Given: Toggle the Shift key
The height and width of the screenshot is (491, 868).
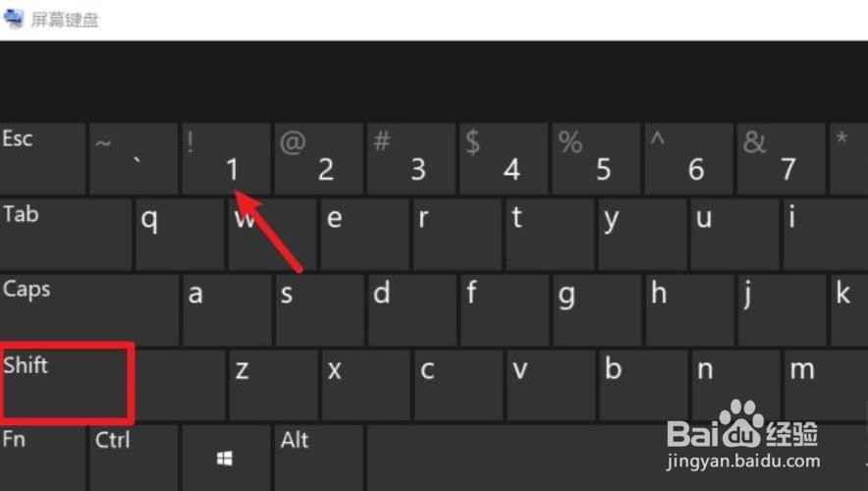Looking at the screenshot, I should [67, 383].
